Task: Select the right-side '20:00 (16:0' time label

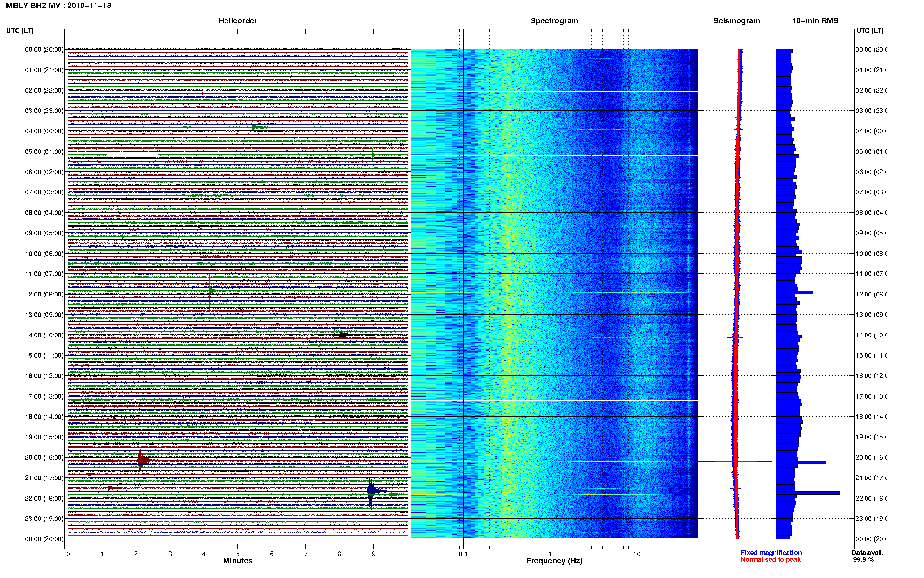Action: tap(871, 458)
